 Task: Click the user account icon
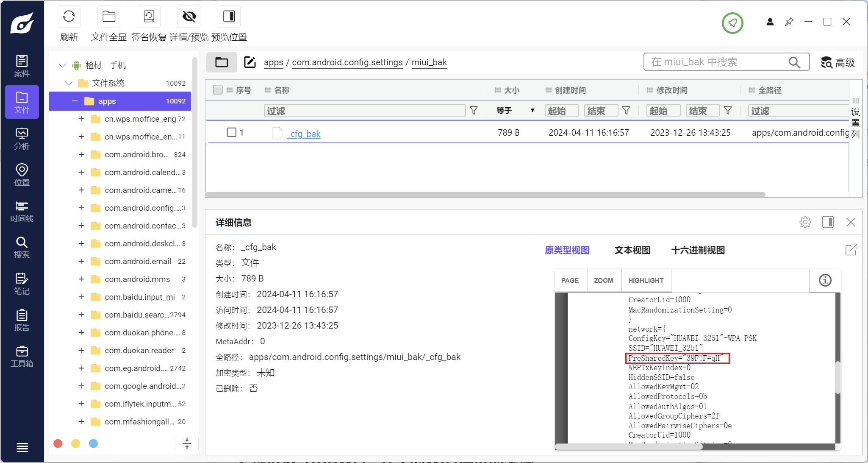click(770, 22)
